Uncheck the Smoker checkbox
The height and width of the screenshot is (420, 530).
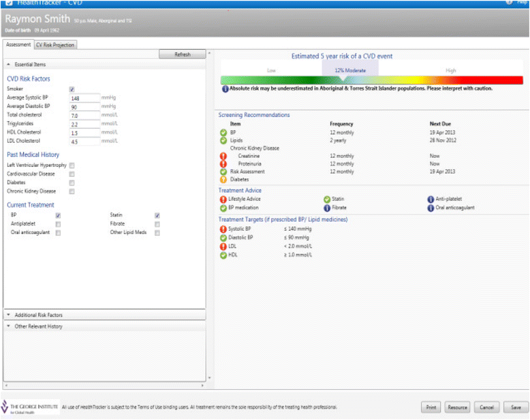[72, 89]
